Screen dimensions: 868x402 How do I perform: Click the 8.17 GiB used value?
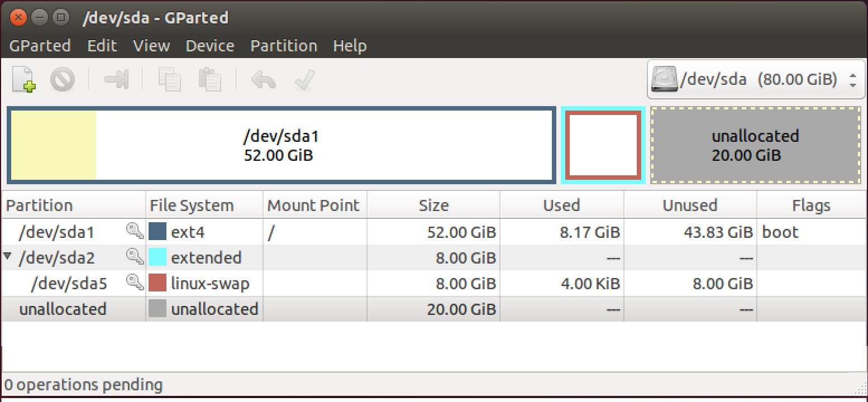[590, 232]
